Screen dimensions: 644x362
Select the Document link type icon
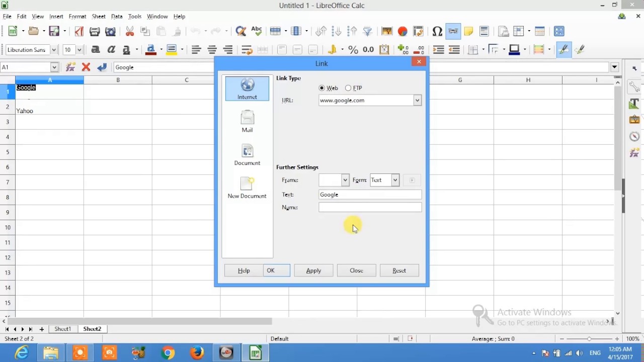pyautogui.click(x=247, y=155)
